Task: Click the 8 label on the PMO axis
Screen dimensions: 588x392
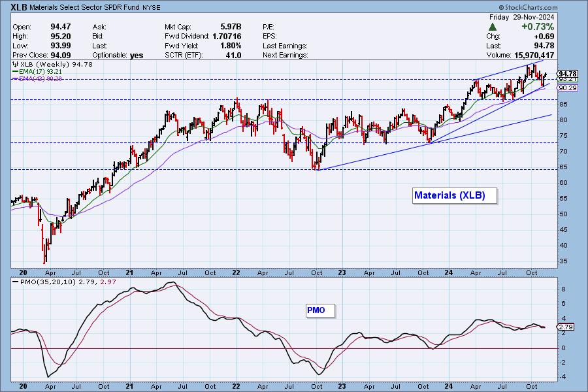Action: [x=563, y=289]
